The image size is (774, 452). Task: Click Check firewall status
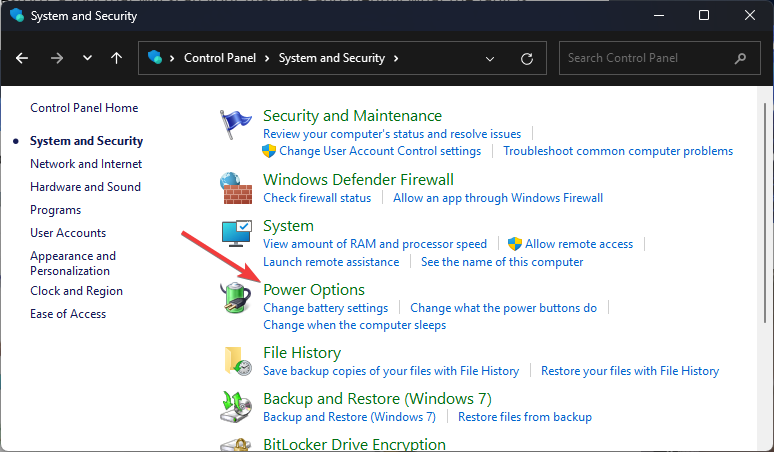317,198
